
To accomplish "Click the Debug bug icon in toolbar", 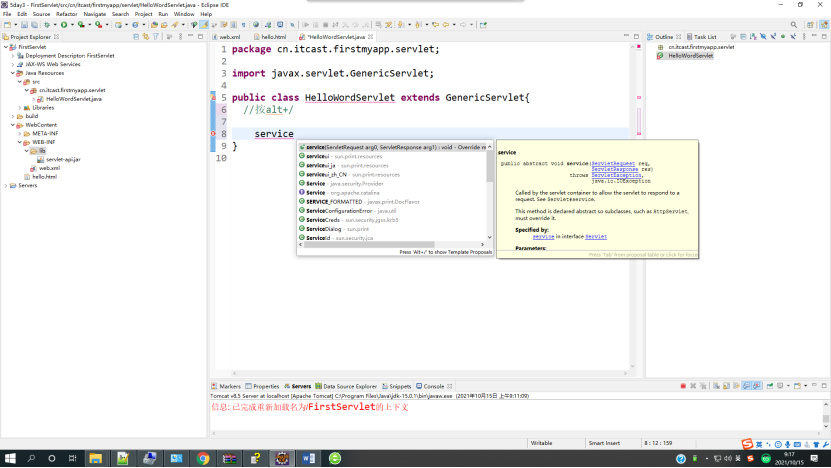I will click(x=47, y=25).
